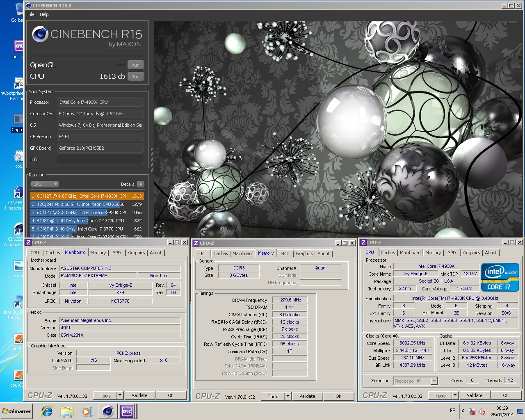The width and height of the screenshot is (525, 420).
Task: Run the OpenGL benchmark
Action: (x=135, y=65)
